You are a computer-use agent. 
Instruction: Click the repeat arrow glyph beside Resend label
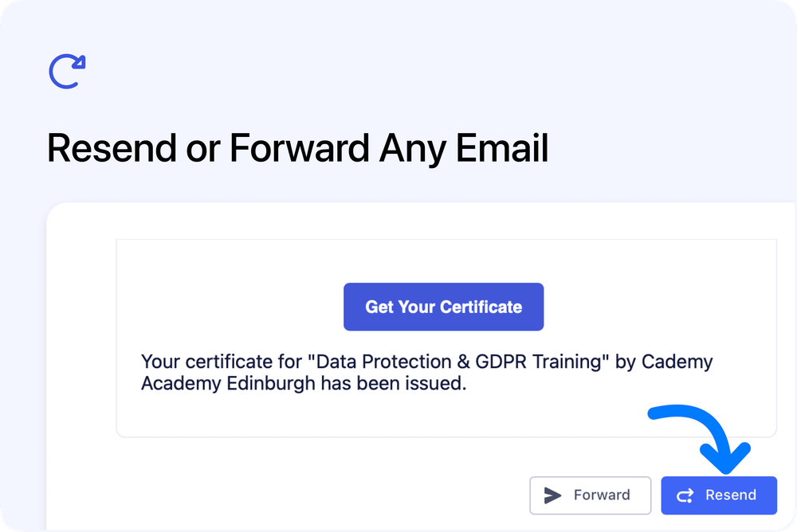[685, 495]
